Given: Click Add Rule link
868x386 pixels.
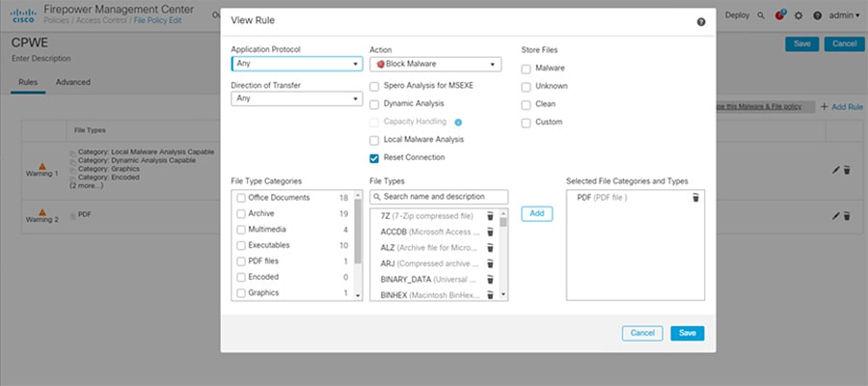Looking at the screenshot, I should (841, 107).
